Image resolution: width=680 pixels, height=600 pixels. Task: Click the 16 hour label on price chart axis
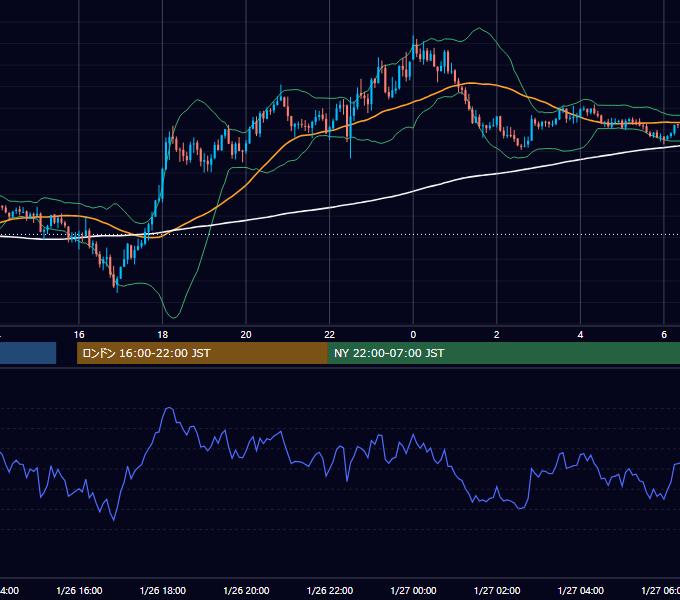(x=79, y=335)
